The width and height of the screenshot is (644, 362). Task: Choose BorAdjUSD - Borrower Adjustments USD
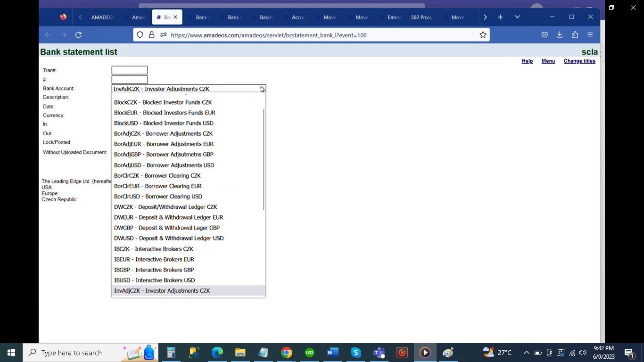(188, 165)
